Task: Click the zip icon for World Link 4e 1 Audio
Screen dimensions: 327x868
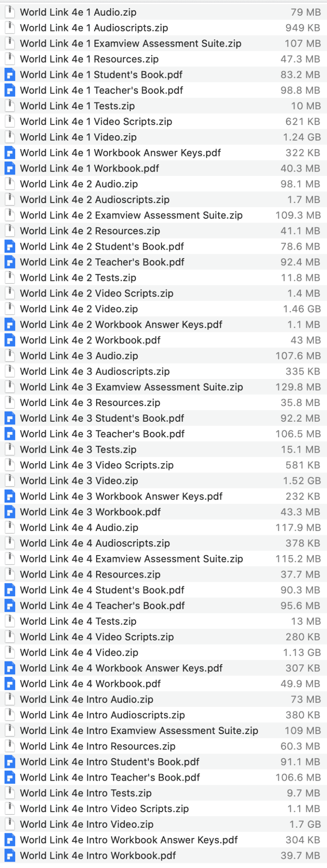Action: tap(9, 12)
